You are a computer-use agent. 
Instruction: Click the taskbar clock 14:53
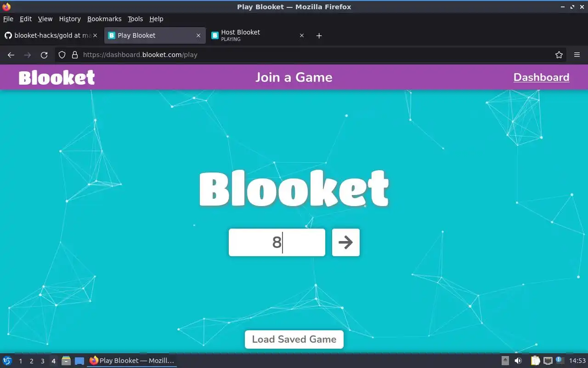click(x=577, y=361)
